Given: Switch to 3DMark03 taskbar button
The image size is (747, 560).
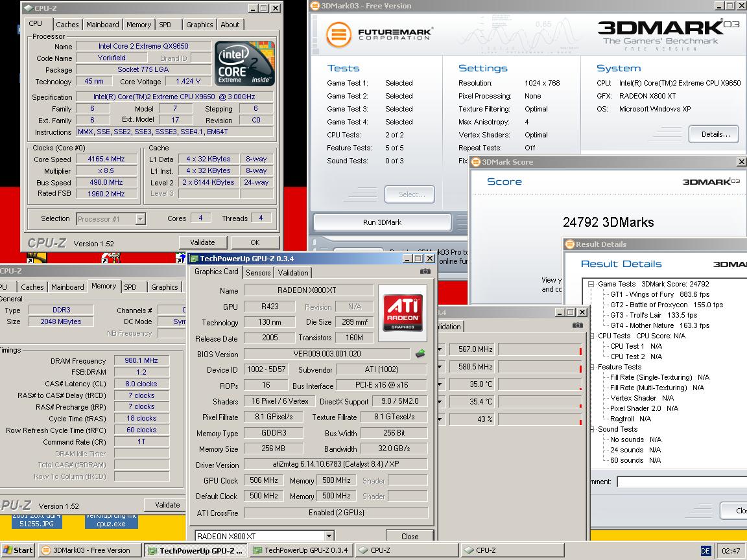Looking at the screenshot, I should tap(89, 550).
